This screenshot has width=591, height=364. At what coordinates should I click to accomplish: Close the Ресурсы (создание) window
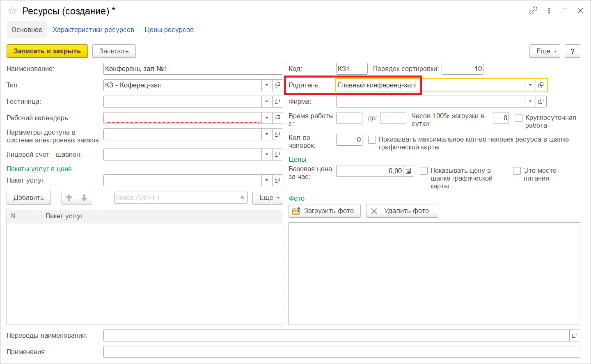tap(580, 11)
